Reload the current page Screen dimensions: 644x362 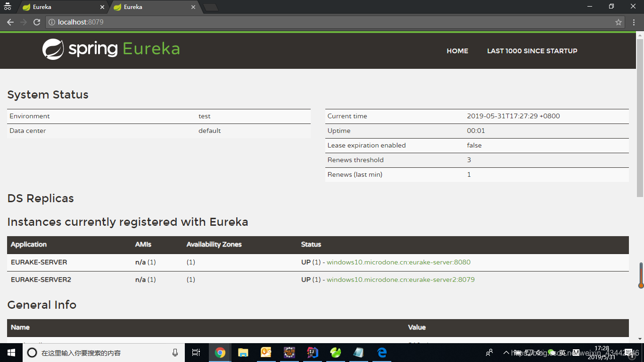pyautogui.click(x=37, y=22)
